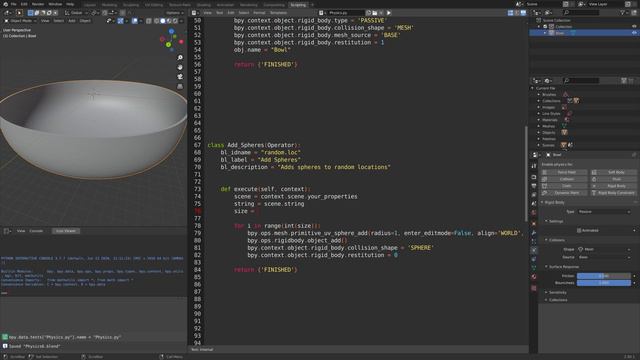Click the Python console editor type icon

coord(7,231)
